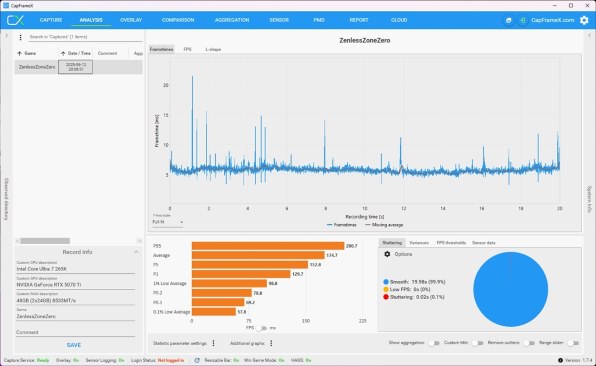Open the CLOUD tab
Image resolution: width=596 pixels, height=366 pixels.
pos(399,20)
